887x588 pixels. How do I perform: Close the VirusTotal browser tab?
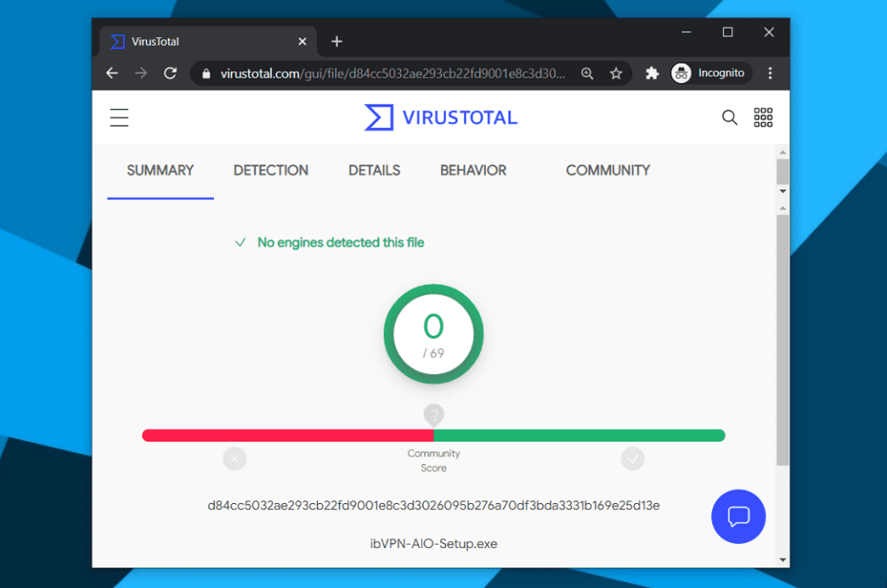tap(302, 42)
